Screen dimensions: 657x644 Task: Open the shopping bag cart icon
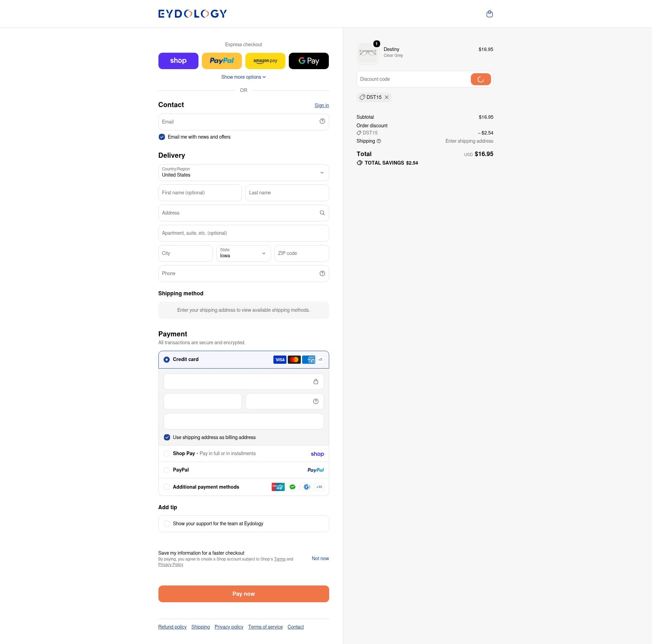tap(489, 14)
